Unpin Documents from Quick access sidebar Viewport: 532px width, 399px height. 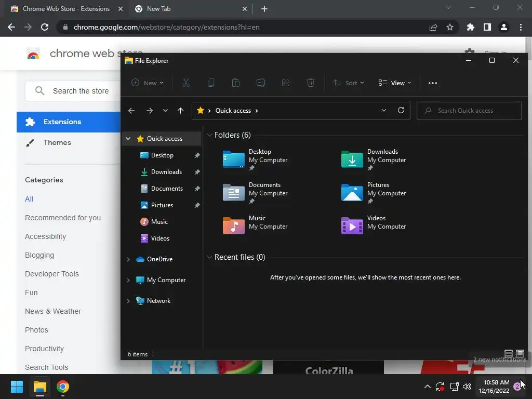point(197,189)
